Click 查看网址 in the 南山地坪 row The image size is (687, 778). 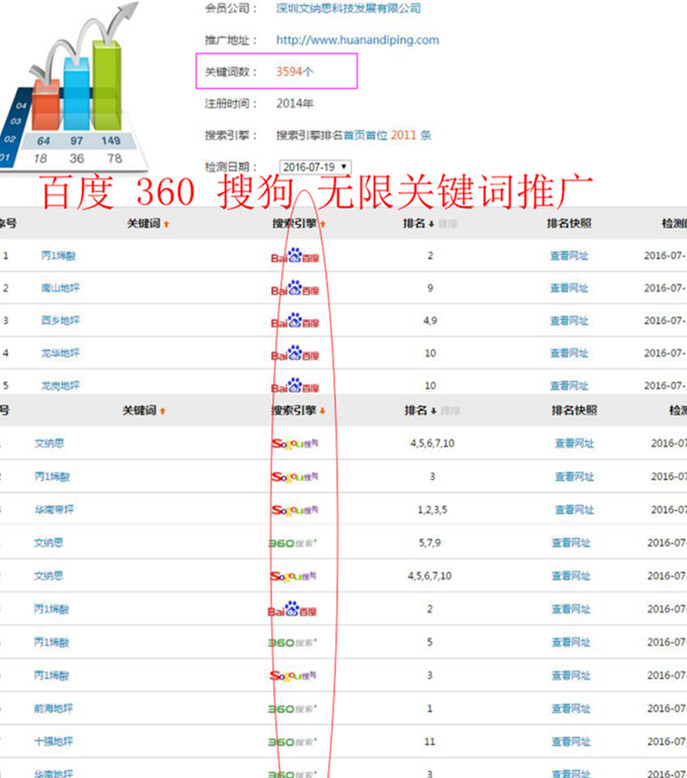(x=569, y=288)
